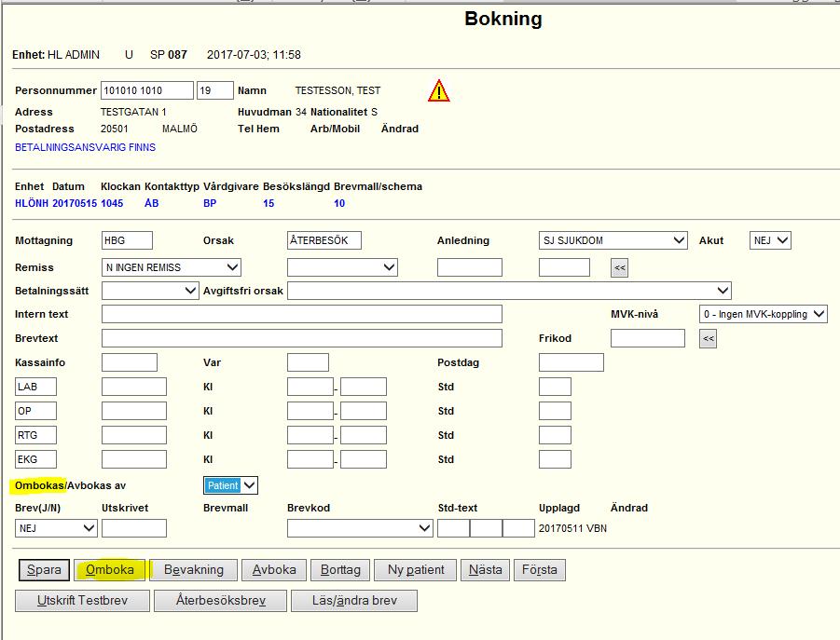The image size is (840, 640).
Task: Click the value field next to OP
Action: pyautogui.click(x=134, y=411)
